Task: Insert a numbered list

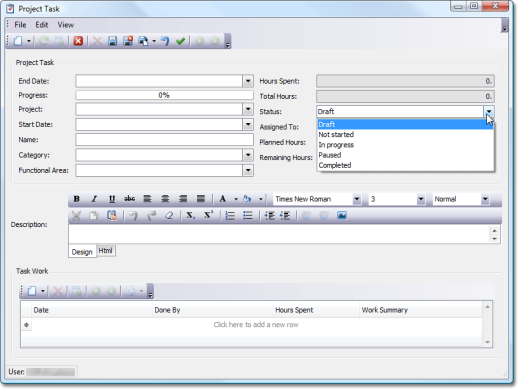Action: point(230,216)
